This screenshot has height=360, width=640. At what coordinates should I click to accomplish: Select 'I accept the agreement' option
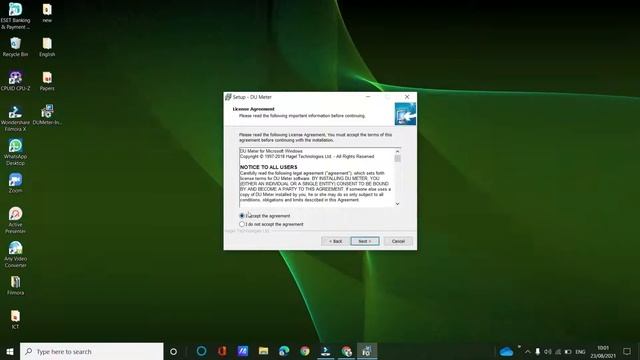tap(265, 216)
